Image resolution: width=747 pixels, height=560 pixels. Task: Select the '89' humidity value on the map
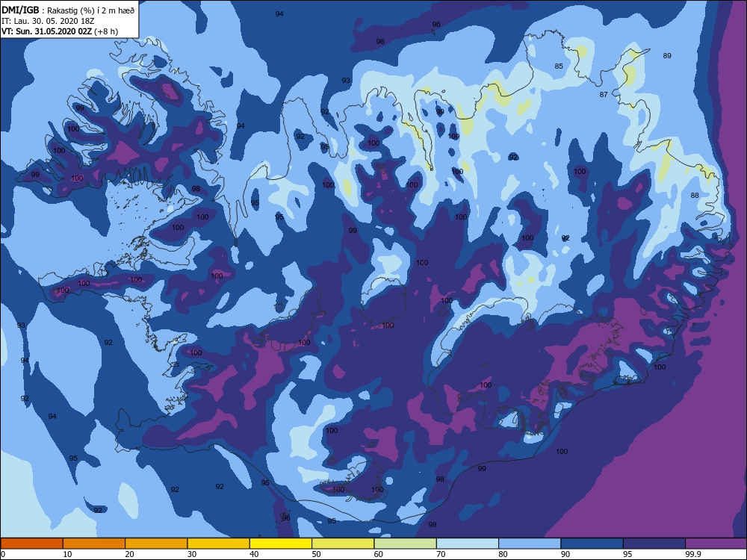pyautogui.click(x=667, y=56)
